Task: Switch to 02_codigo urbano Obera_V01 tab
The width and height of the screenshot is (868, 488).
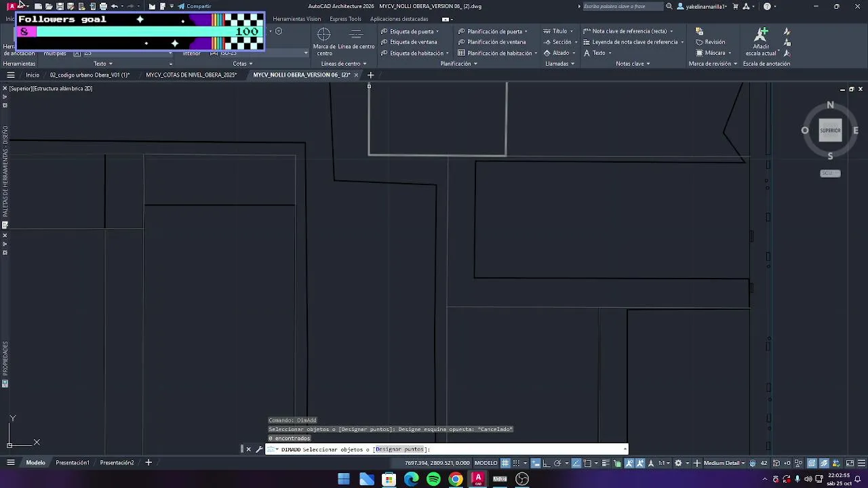Action: [x=90, y=75]
